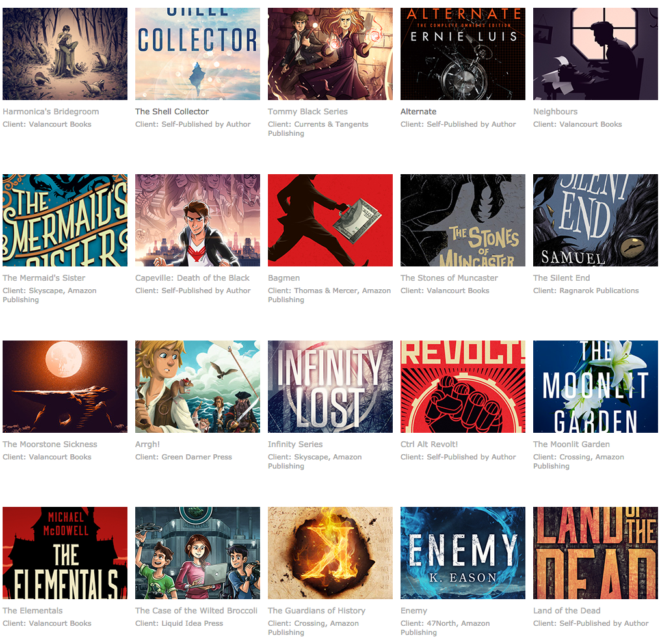Select 'Client: Currents & Tangents Publishing' text
This screenshot has width=660, height=644.
(318, 129)
